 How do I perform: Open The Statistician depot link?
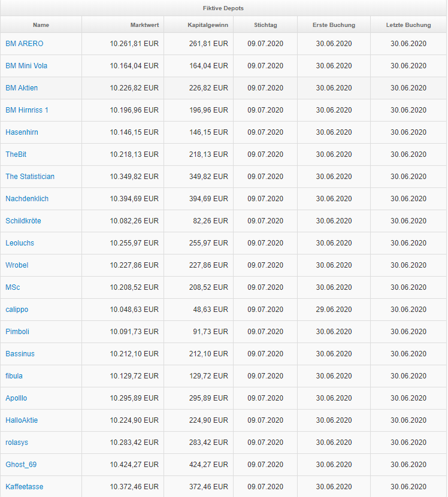pyautogui.click(x=30, y=177)
